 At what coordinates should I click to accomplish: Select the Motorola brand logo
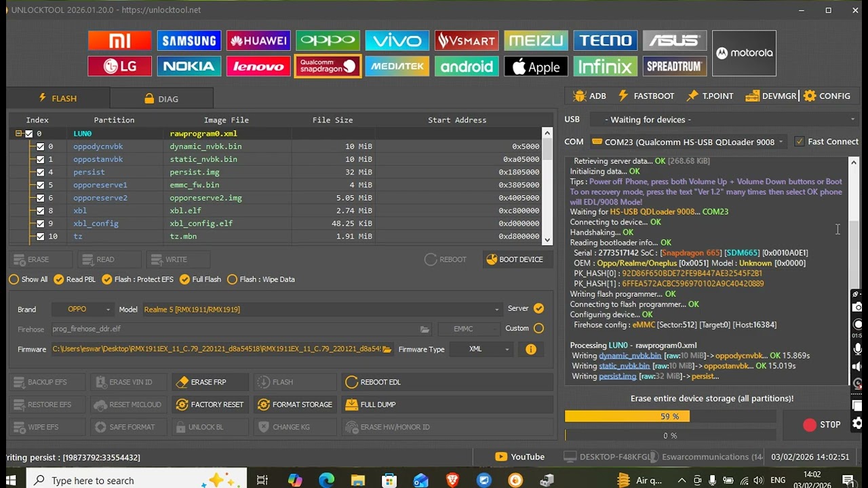pyautogui.click(x=744, y=53)
